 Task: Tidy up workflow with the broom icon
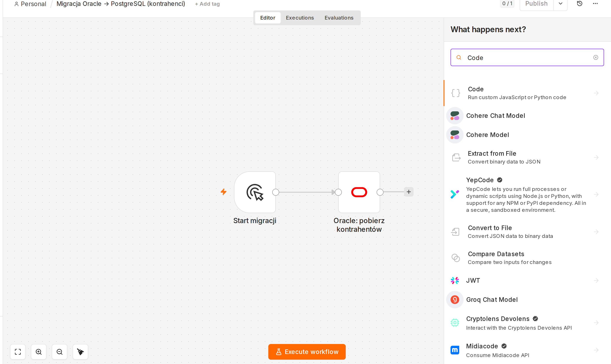pyautogui.click(x=80, y=352)
